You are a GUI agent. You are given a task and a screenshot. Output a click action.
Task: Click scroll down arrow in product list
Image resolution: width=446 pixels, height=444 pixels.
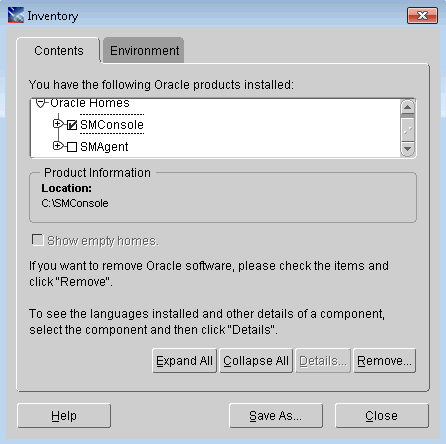tap(407, 149)
